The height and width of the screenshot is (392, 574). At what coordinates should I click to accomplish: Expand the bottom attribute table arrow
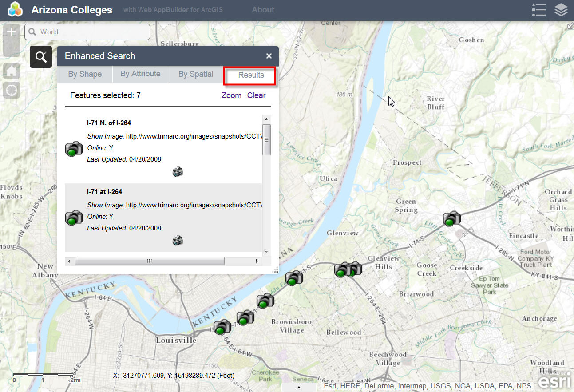pos(299,387)
